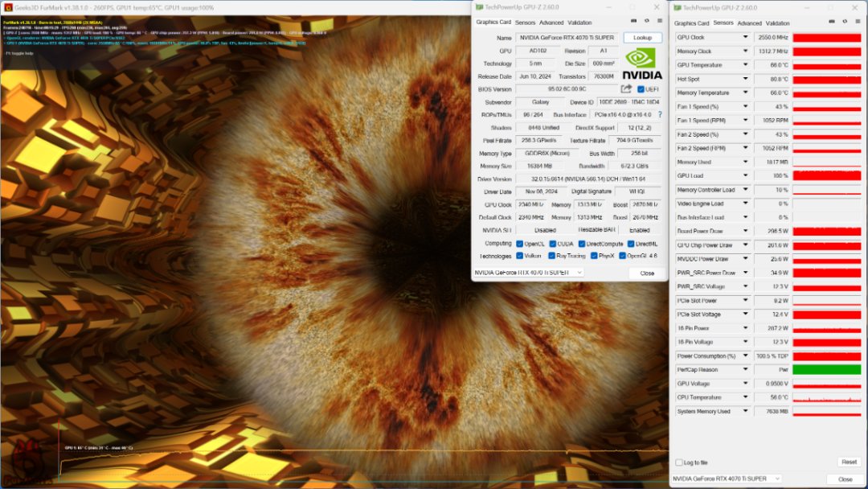Open Validation tab in right GPU-Z window
Screen dimensions: 868x489
pyautogui.click(x=777, y=23)
